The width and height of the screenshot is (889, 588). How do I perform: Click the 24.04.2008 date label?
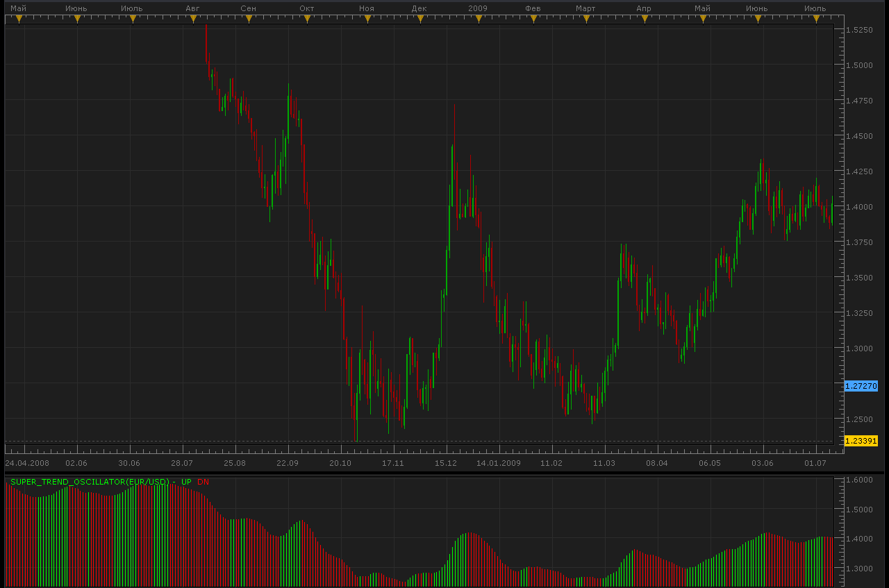coord(27,463)
